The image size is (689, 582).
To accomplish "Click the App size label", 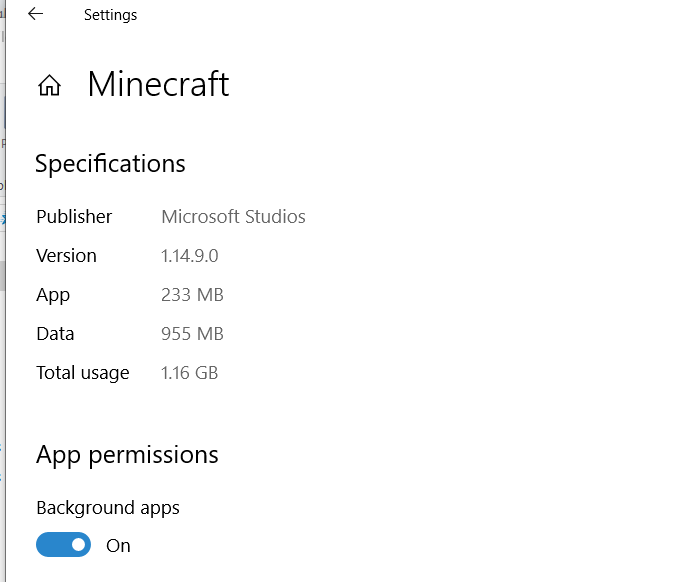I will [53, 295].
